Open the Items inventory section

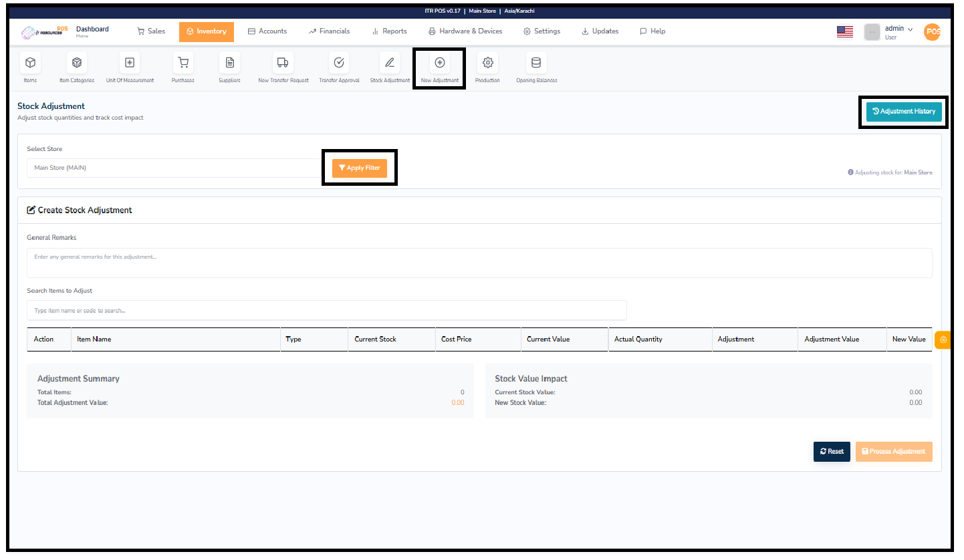tap(30, 67)
